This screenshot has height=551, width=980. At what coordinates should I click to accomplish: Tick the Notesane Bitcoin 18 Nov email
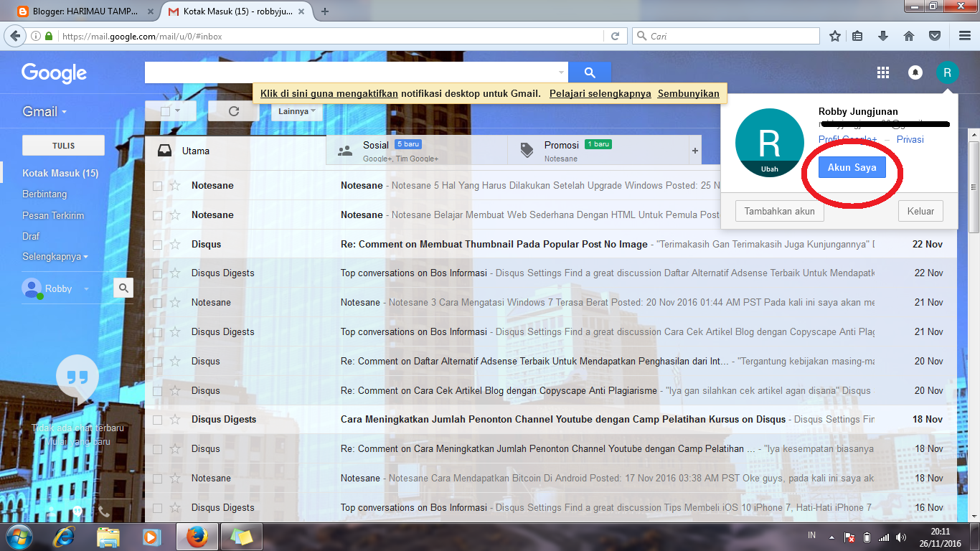[157, 479]
